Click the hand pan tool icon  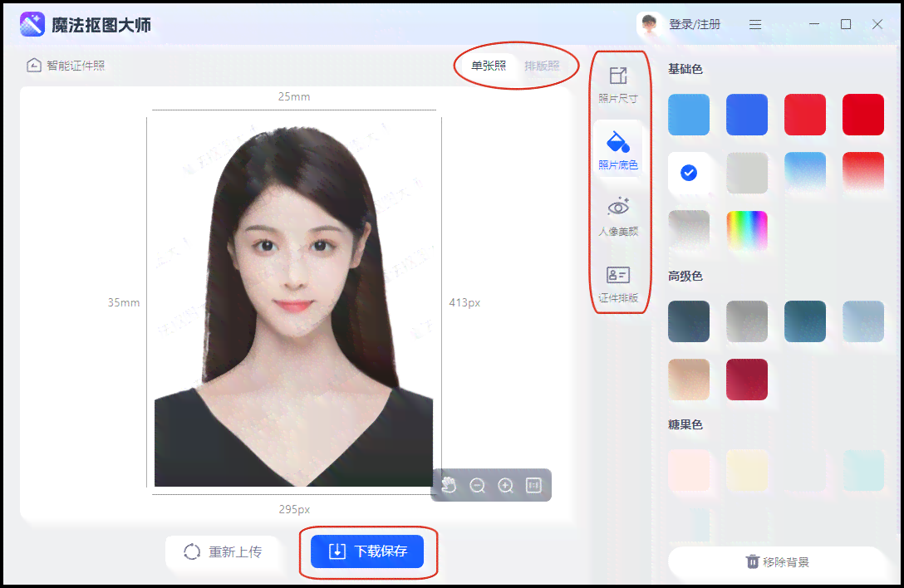[x=450, y=485]
